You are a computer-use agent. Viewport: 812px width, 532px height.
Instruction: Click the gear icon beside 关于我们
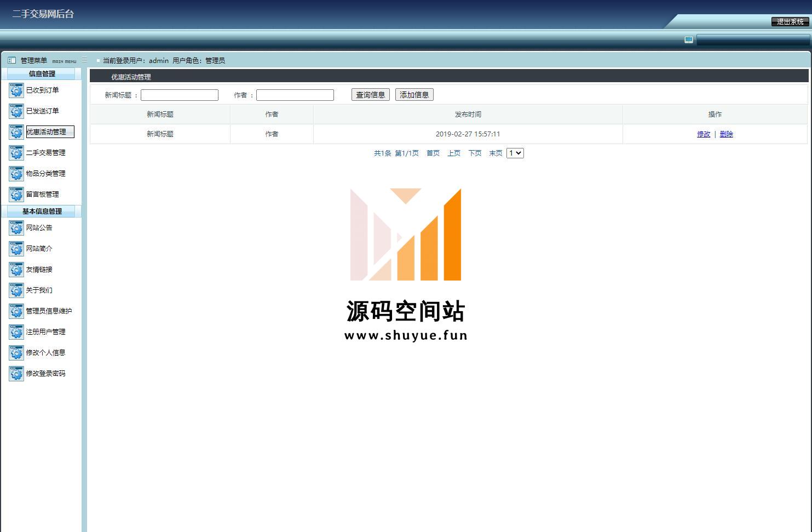click(16, 290)
